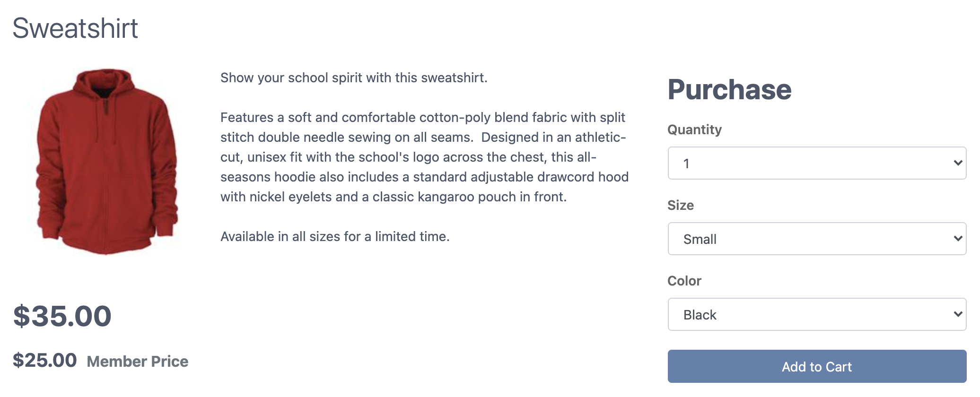Image resolution: width=980 pixels, height=397 pixels.
Task: Click the 'Show your school spirit' sentence
Action: click(x=354, y=78)
